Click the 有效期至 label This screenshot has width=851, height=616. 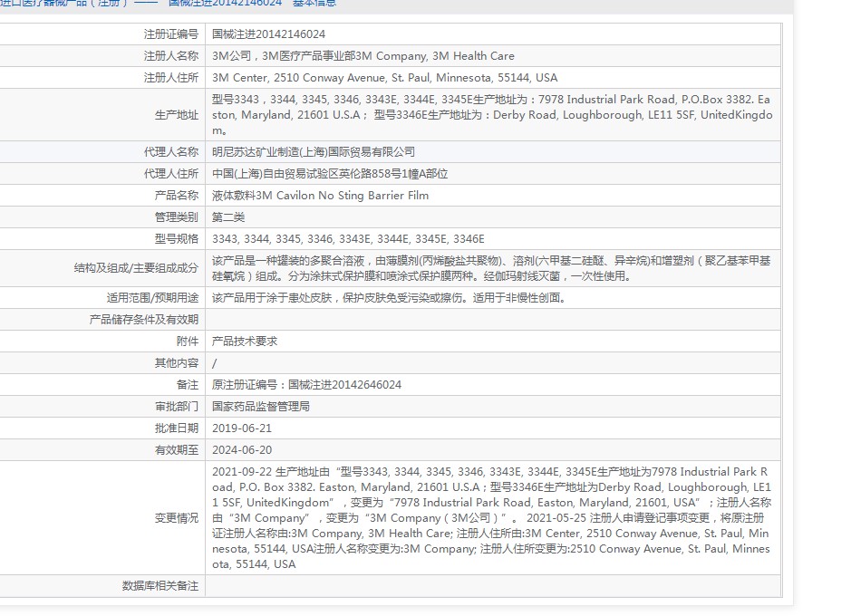point(177,449)
